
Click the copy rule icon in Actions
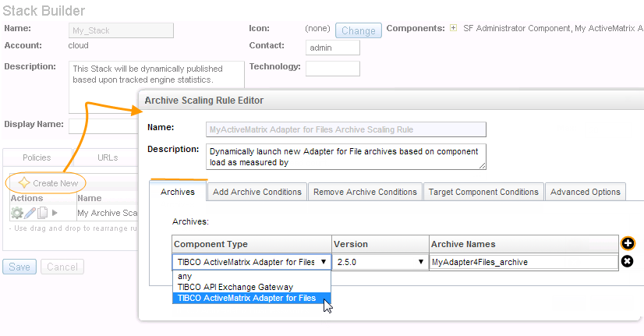tap(43, 213)
